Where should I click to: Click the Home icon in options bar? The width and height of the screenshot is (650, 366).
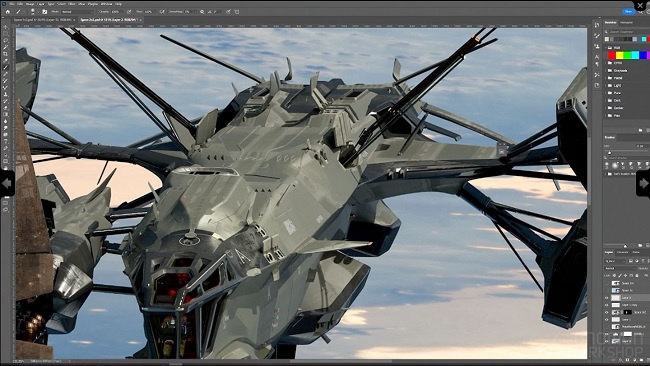pyautogui.click(x=7, y=12)
